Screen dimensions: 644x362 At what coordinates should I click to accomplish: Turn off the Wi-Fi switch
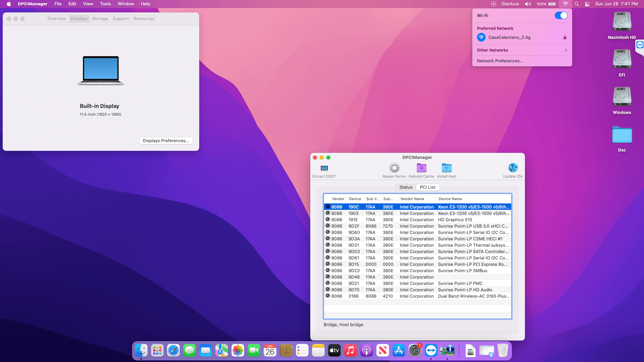561,15
